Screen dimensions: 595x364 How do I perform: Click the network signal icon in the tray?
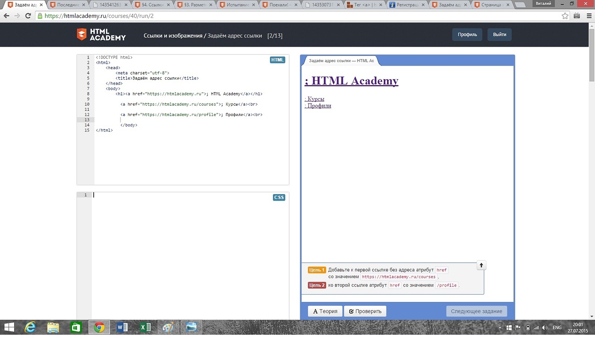coord(536,328)
